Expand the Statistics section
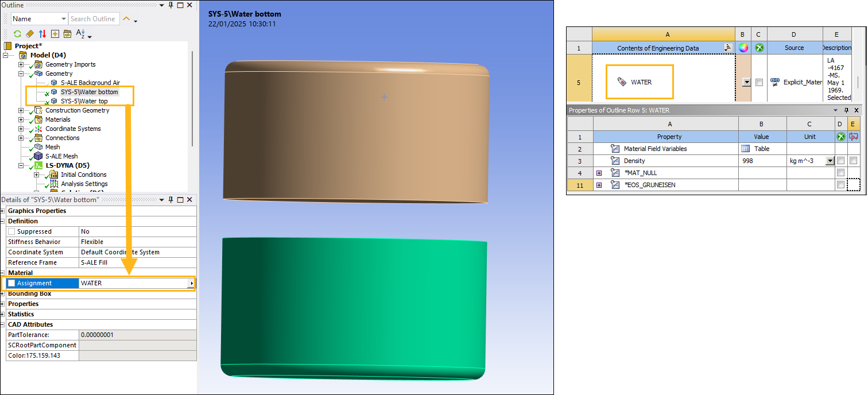Screen dimensions: 868x395 [3, 314]
